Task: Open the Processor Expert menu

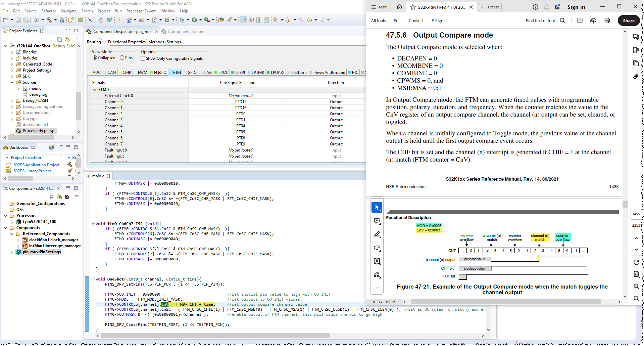Action: (x=141, y=11)
